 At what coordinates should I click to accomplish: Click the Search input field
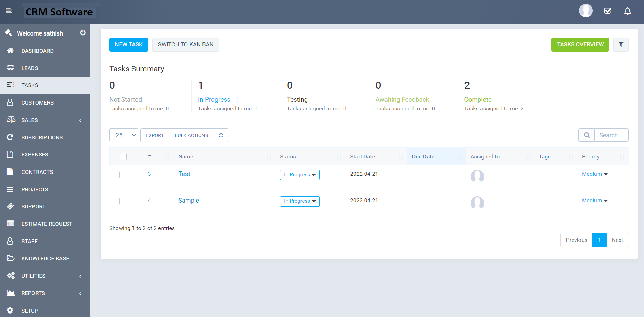point(611,135)
